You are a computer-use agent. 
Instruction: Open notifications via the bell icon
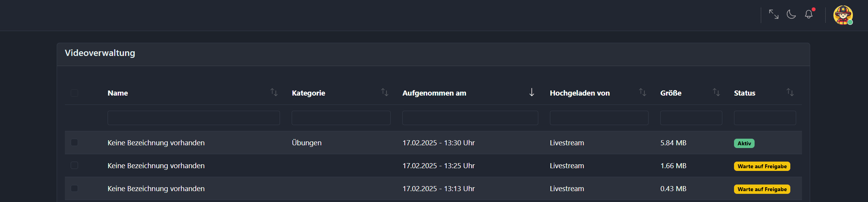point(809,14)
